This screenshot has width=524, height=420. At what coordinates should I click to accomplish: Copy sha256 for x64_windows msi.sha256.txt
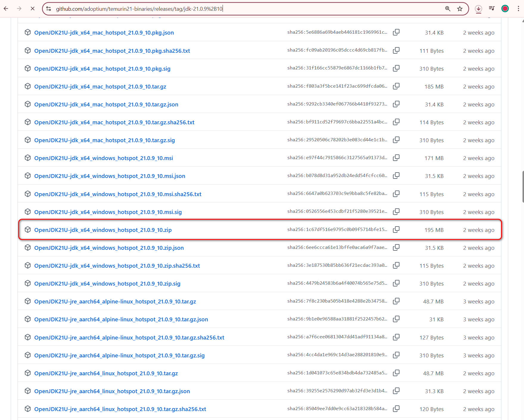(x=396, y=194)
